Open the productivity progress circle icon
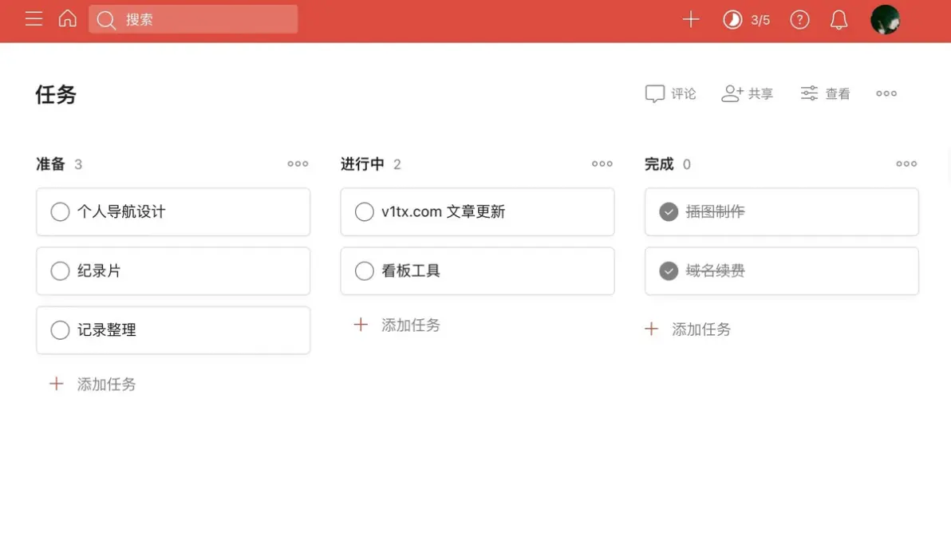The width and height of the screenshot is (951, 560). (732, 19)
